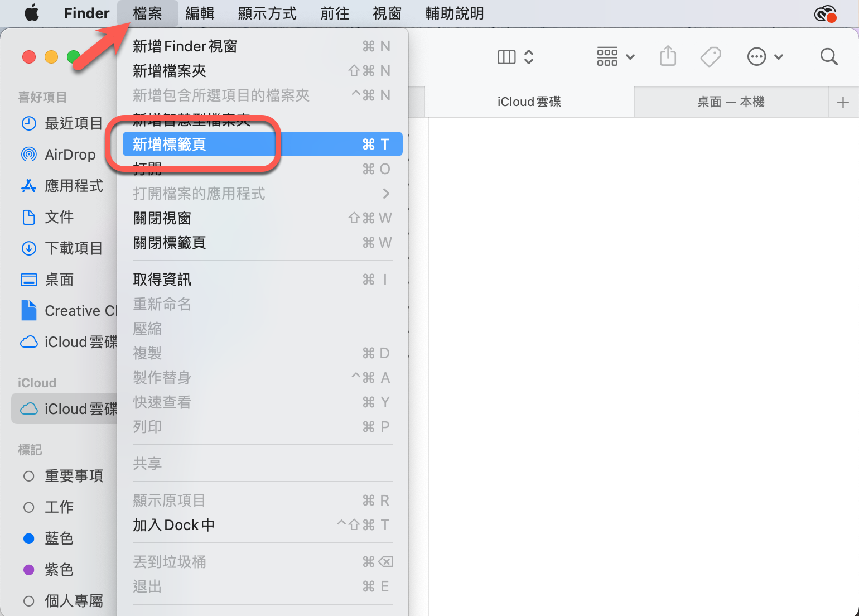Select the 重要事項 tag circle

[x=29, y=476]
